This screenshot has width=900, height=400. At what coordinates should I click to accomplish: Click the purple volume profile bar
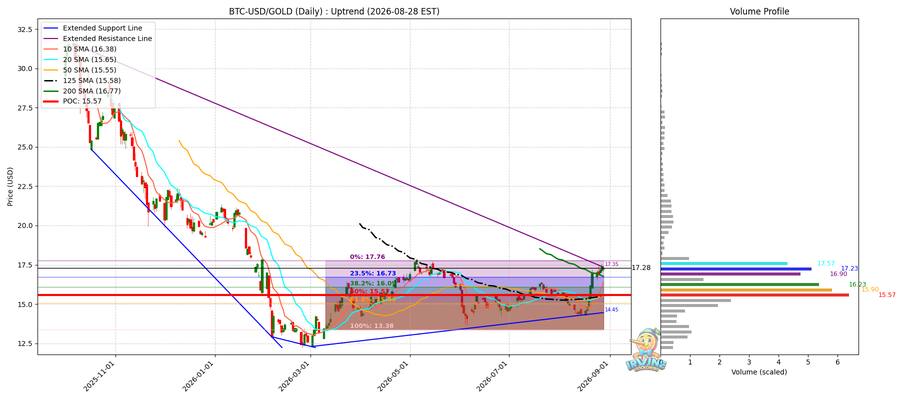[730, 274]
